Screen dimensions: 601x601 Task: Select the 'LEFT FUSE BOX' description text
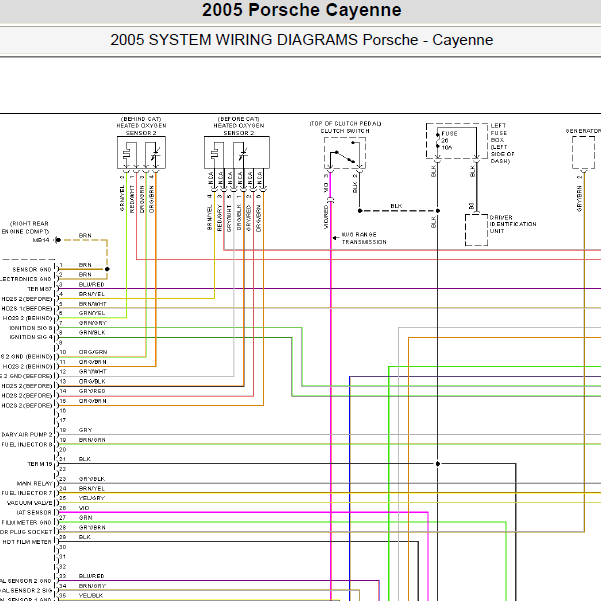click(x=502, y=143)
